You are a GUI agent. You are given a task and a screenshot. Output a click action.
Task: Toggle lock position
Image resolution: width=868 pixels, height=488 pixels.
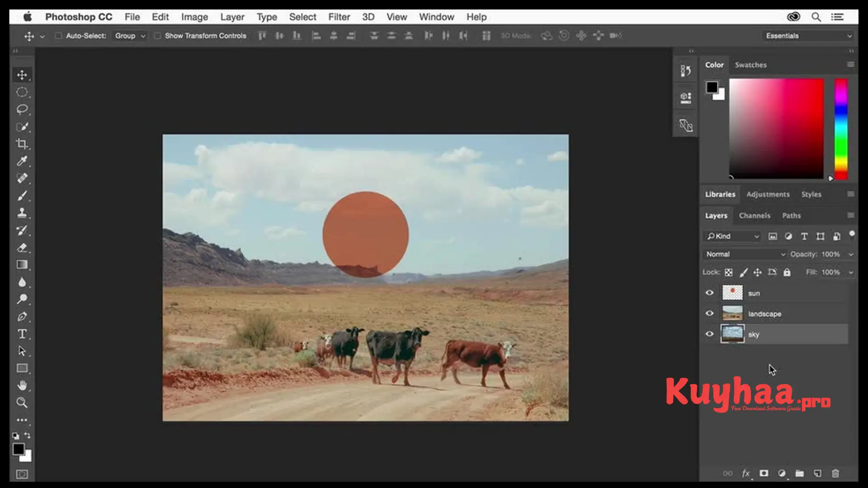coord(757,272)
